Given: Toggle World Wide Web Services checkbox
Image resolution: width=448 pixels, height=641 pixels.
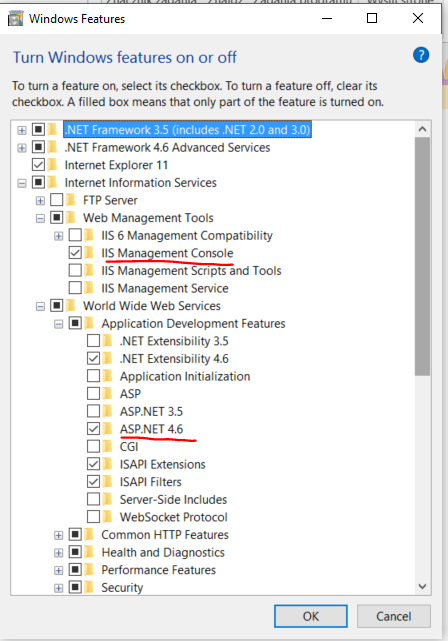Looking at the screenshot, I should pos(56,305).
